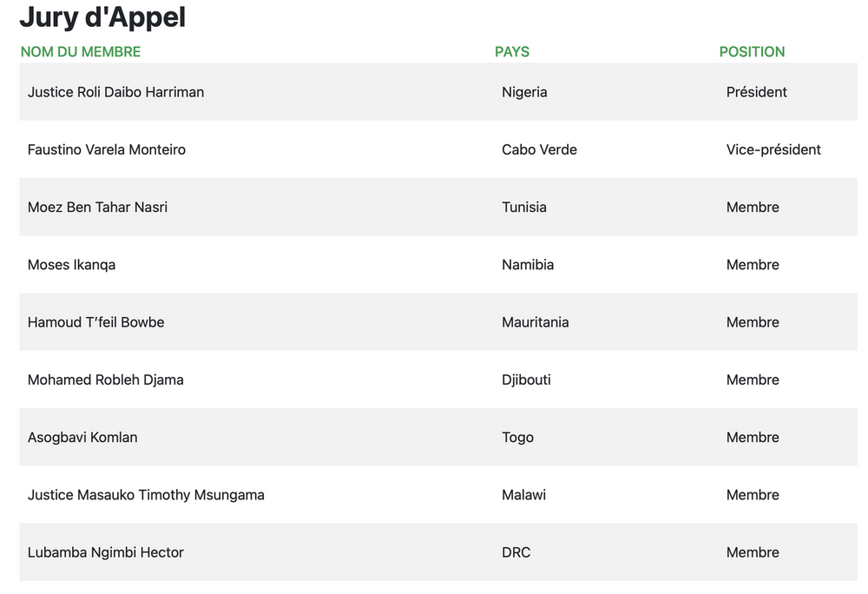Image resolution: width=868 pixels, height=594 pixels.
Task: Select Mohamed Robleh Djama's name
Action: (x=106, y=379)
